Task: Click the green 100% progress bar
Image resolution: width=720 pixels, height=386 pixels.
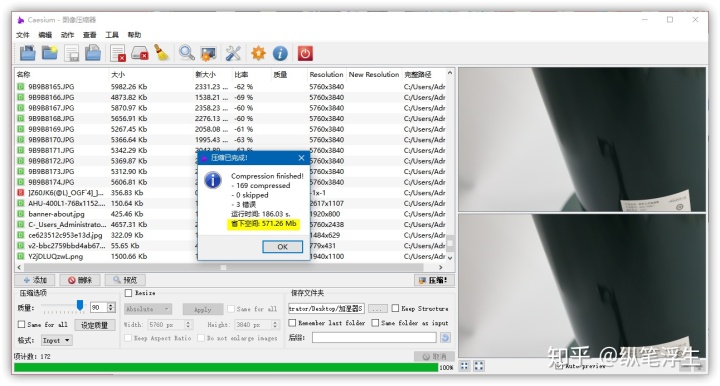Action: 226,367
